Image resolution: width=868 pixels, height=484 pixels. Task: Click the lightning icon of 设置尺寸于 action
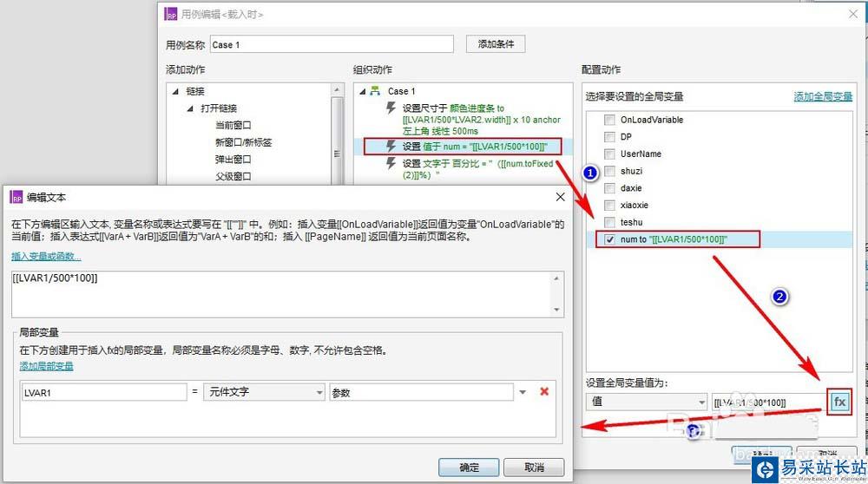[391, 108]
